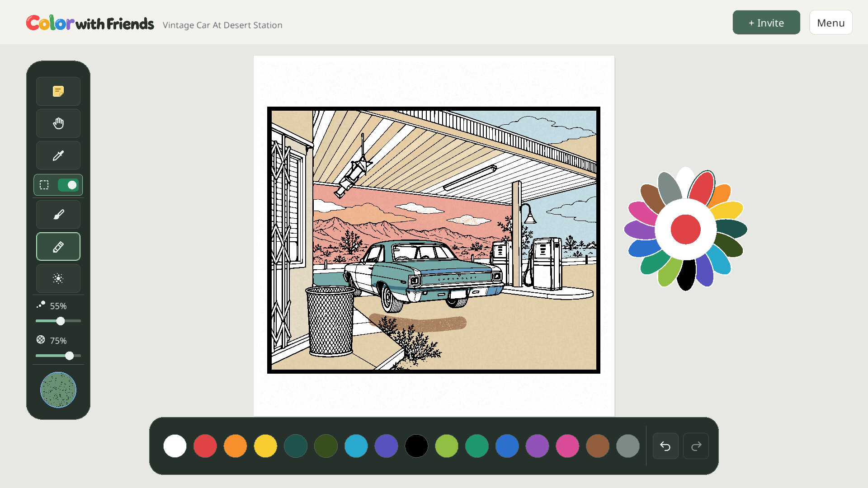
Task: Open the green texture brush preview
Action: pyautogui.click(x=58, y=389)
